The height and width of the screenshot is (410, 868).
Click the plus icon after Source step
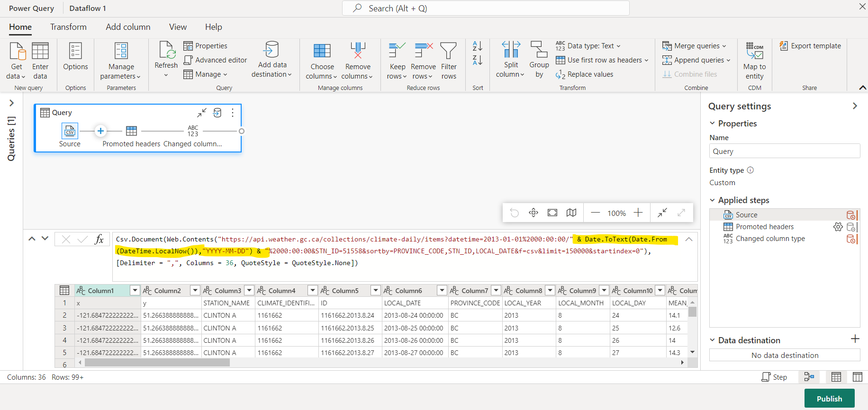click(x=100, y=131)
